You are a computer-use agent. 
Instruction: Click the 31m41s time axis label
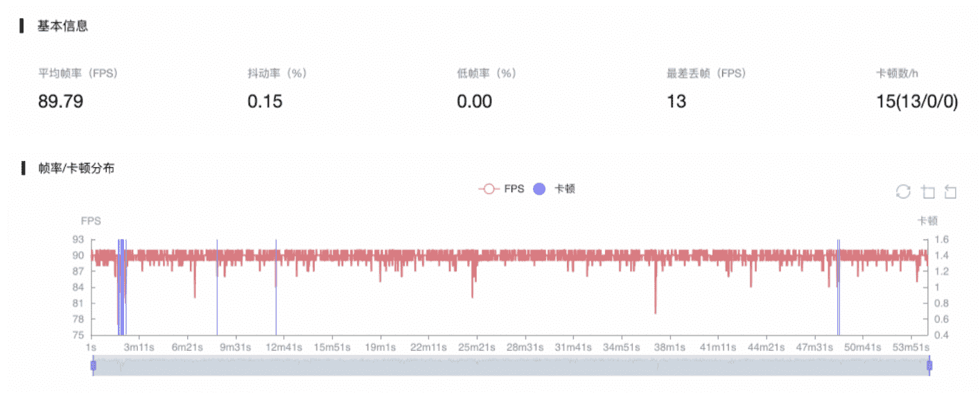(574, 347)
